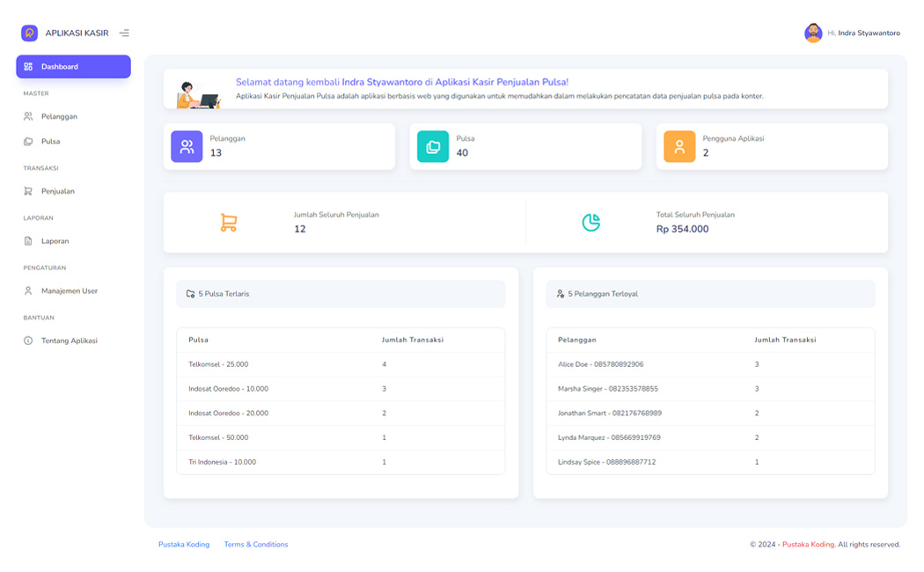
Task: Click the Tentang Aplikasi info item
Action: 69,341
